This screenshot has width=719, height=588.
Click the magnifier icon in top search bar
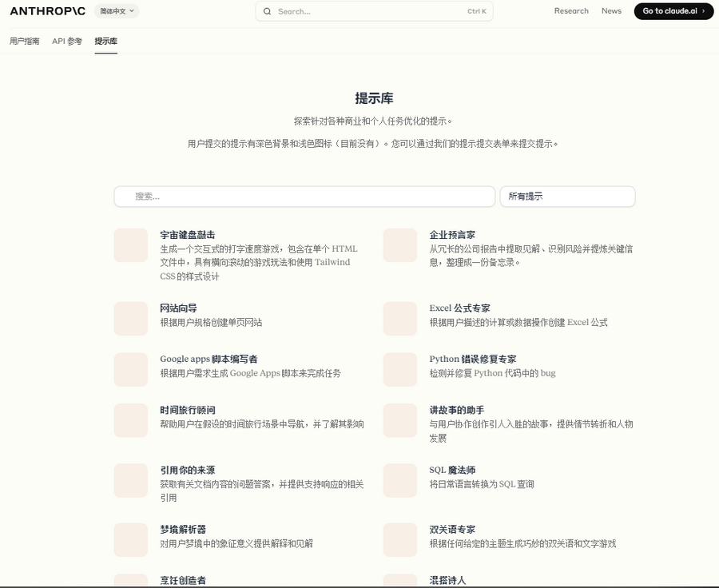(267, 11)
